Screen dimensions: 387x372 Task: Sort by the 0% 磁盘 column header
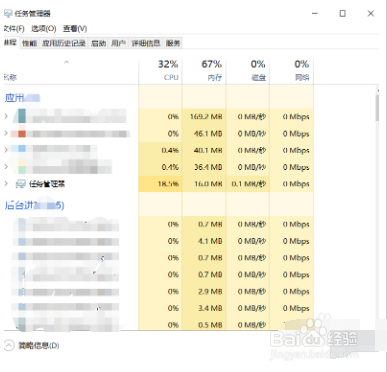[x=248, y=71]
